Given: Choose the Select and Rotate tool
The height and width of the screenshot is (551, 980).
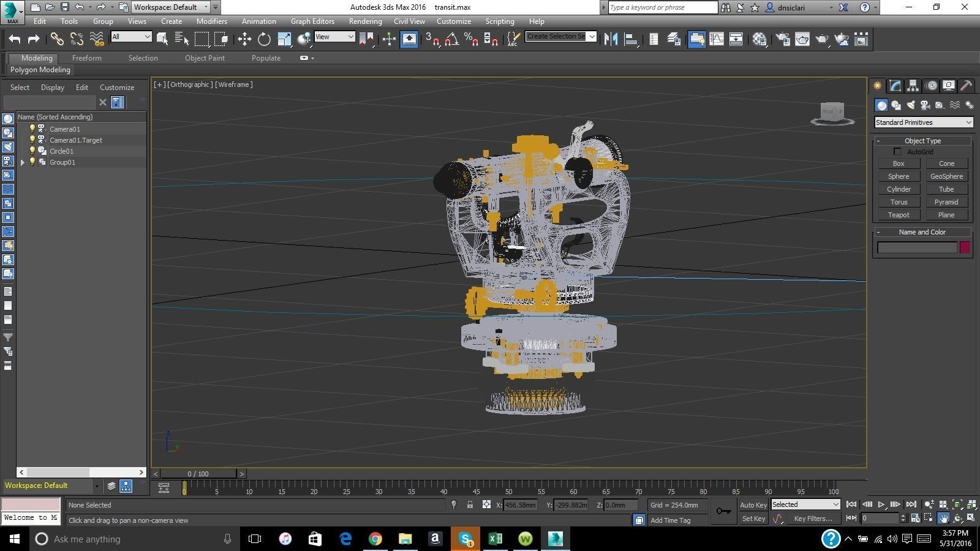Looking at the screenshot, I should [264, 39].
